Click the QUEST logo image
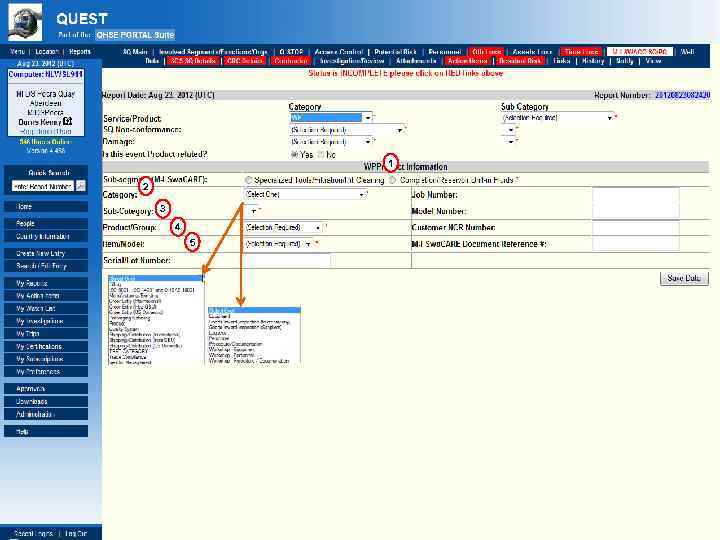720x540 pixels. (x=25, y=22)
